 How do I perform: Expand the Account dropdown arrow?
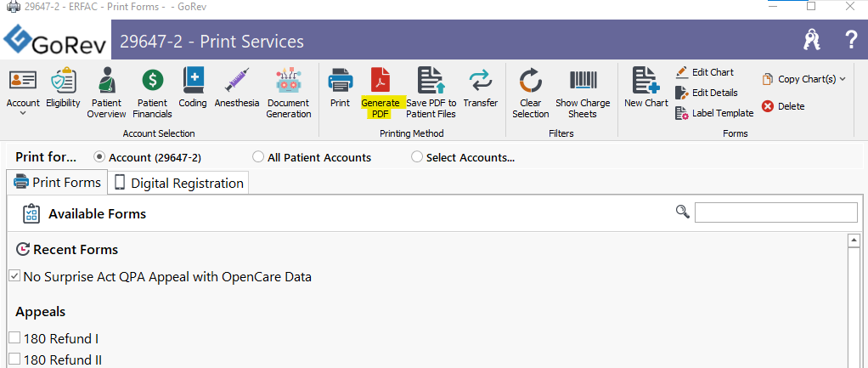[x=23, y=113]
